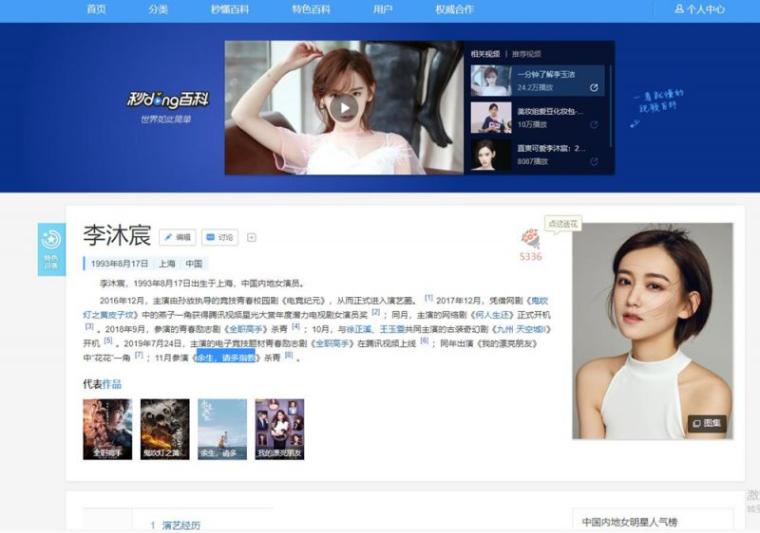Share the second related video
The width and height of the screenshot is (760, 533).
[x=594, y=125]
